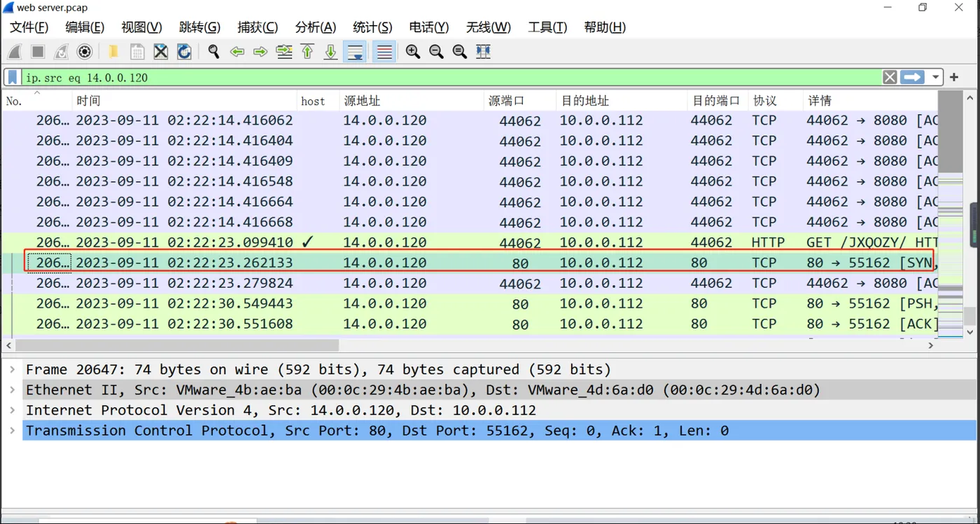Open the 无线(W) menu
Viewport: 980px width, 524px height.
tap(489, 27)
